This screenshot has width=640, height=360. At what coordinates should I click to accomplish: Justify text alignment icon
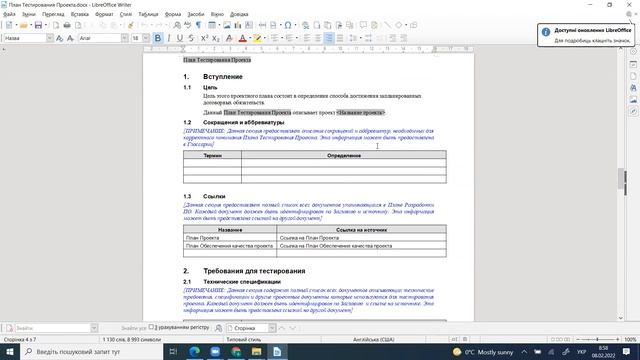tap(340, 38)
